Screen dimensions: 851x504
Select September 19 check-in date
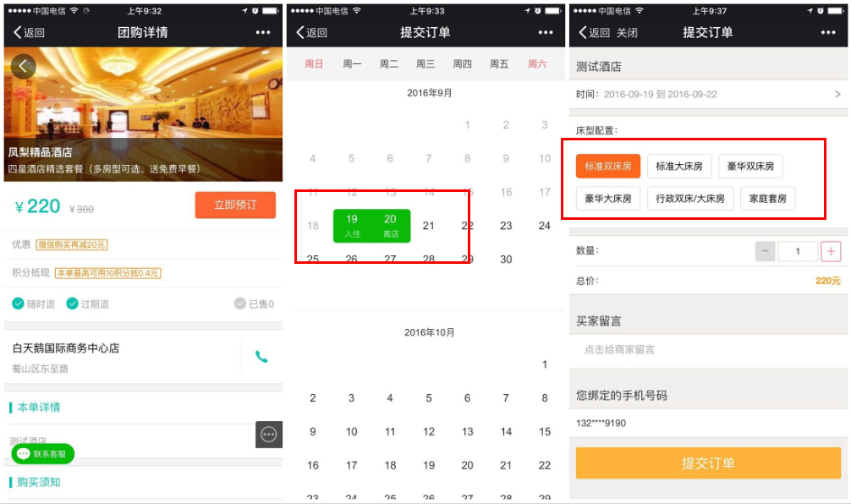click(352, 226)
